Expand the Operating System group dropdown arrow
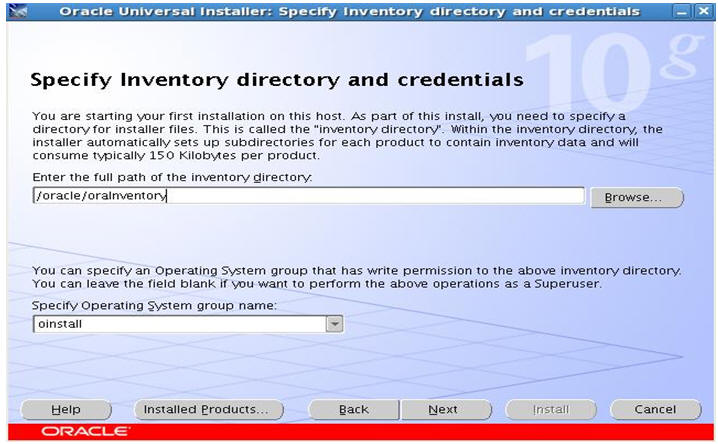718x444 pixels. coord(335,324)
